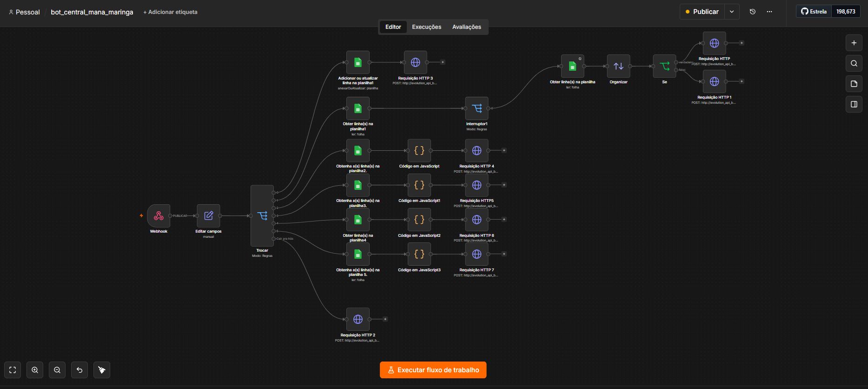This screenshot has width=868, height=389.
Task: Click Executar fluxo de trabalho button
Action: (433, 370)
